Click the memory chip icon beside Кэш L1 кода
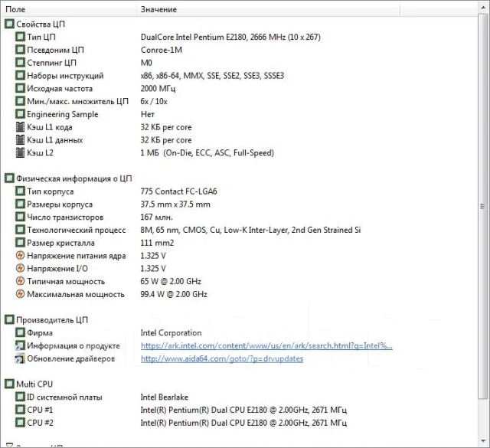 [x=20, y=127]
